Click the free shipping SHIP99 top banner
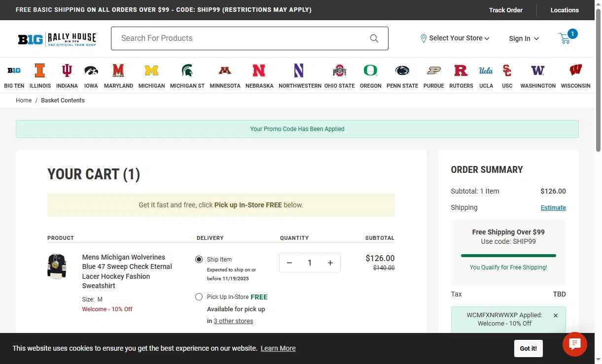 pyautogui.click(x=164, y=10)
